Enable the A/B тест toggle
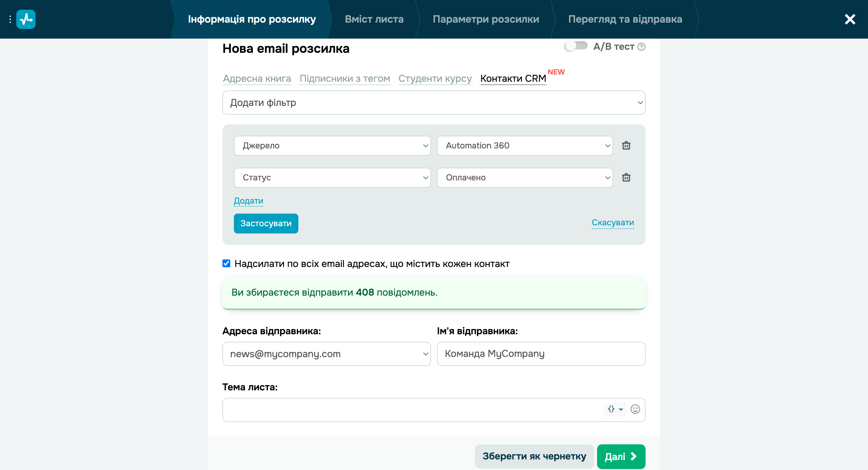Viewport: 868px width, 470px height. [x=576, y=46]
